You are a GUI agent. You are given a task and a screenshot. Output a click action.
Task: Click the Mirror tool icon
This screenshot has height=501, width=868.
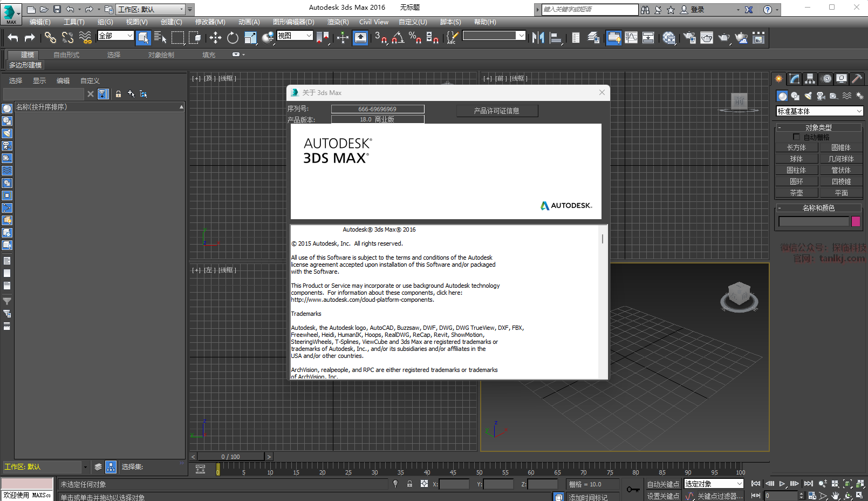point(538,38)
